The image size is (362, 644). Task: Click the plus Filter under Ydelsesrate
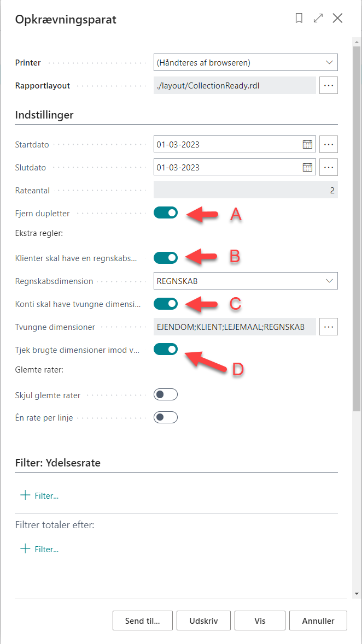click(39, 495)
